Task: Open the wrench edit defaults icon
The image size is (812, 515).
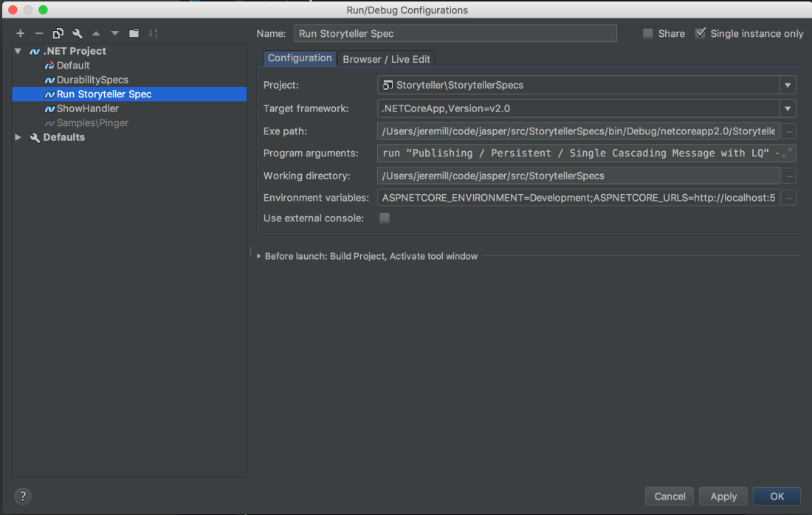Action: pyautogui.click(x=77, y=33)
